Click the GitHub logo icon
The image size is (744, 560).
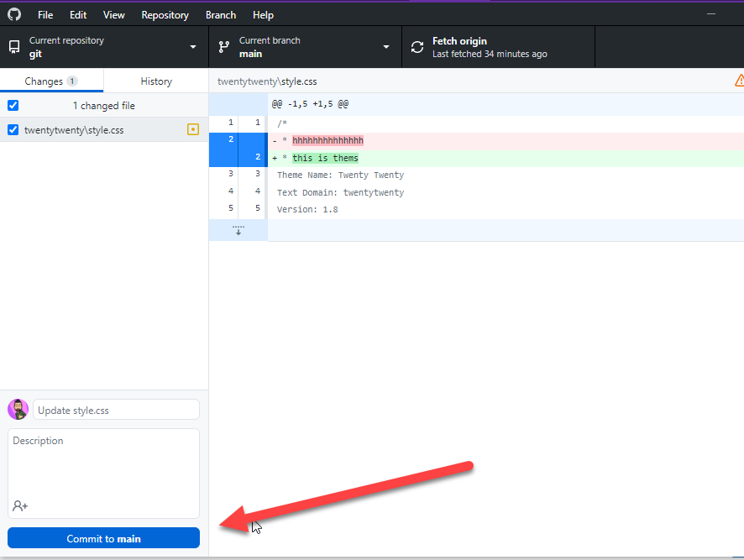[14, 15]
